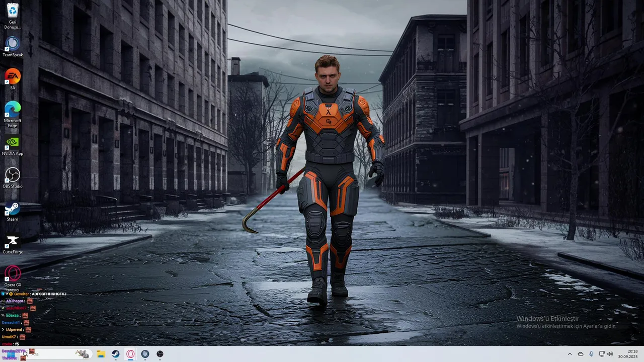Expand the hidden system tray icons
The image size is (644, 362).
click(570, 354)
